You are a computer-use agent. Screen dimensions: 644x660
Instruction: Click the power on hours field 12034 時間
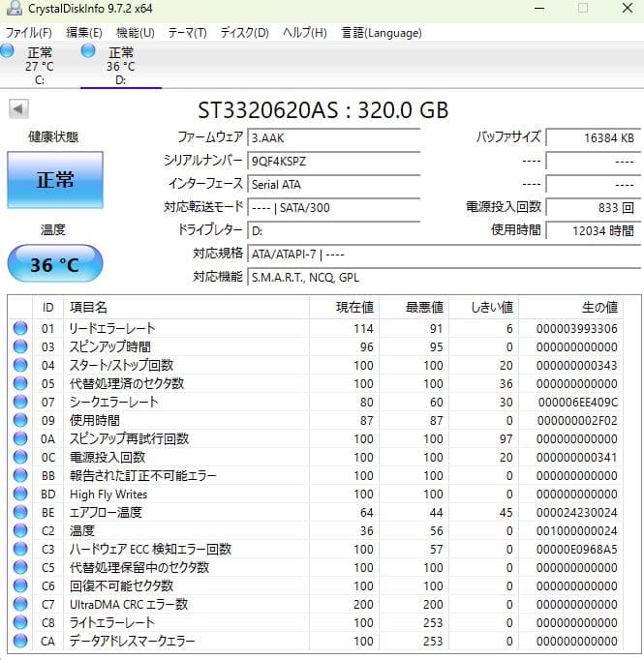(593, 230)
